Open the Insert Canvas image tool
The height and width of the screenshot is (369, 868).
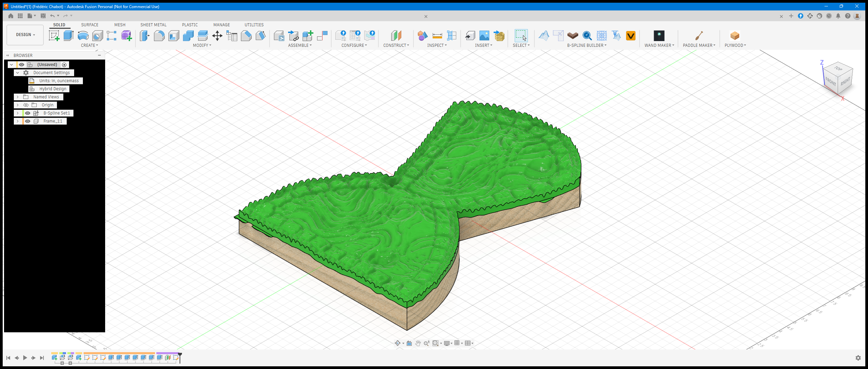pos(484,36)
